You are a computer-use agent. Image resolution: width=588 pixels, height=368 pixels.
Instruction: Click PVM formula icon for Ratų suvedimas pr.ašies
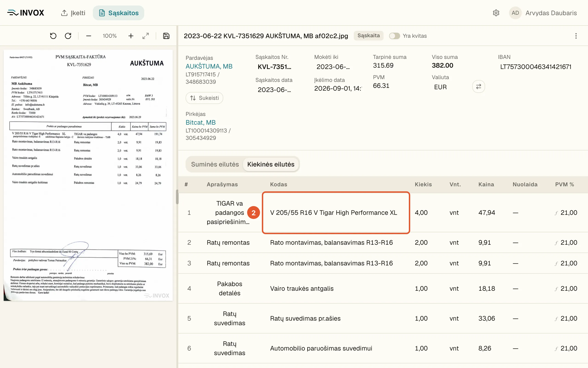pos(556,319)
